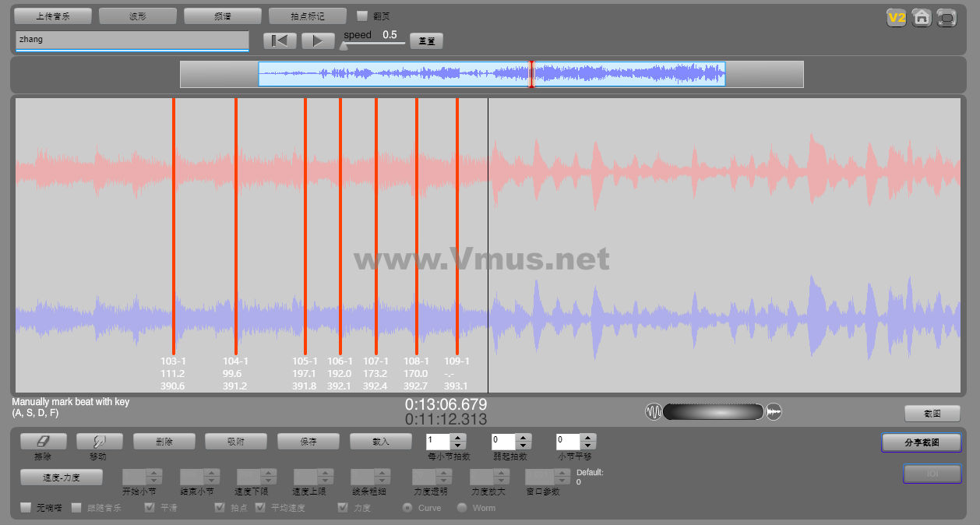Click the blue selected region in overview

[492, 74]
